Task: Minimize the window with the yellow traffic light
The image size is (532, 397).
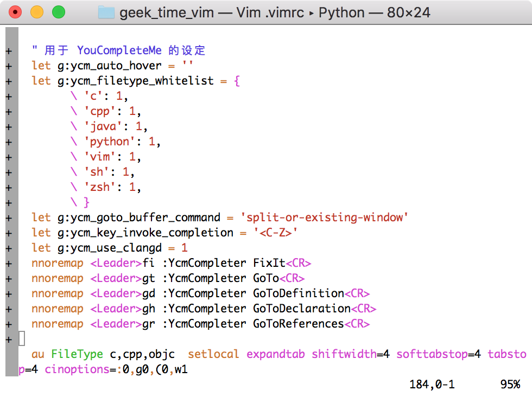Action: [x=36, y=12]
